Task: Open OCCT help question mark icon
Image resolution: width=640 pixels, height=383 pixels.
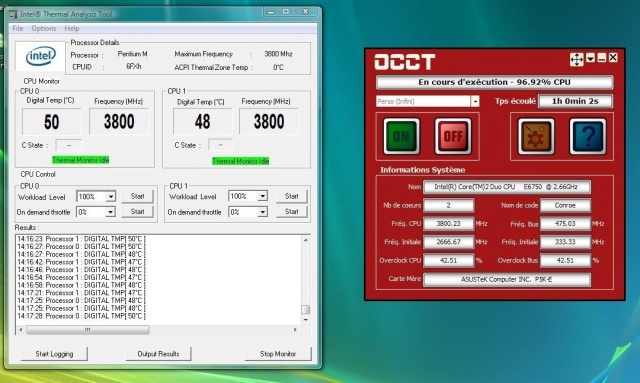Action: click(x=588, y=136)
